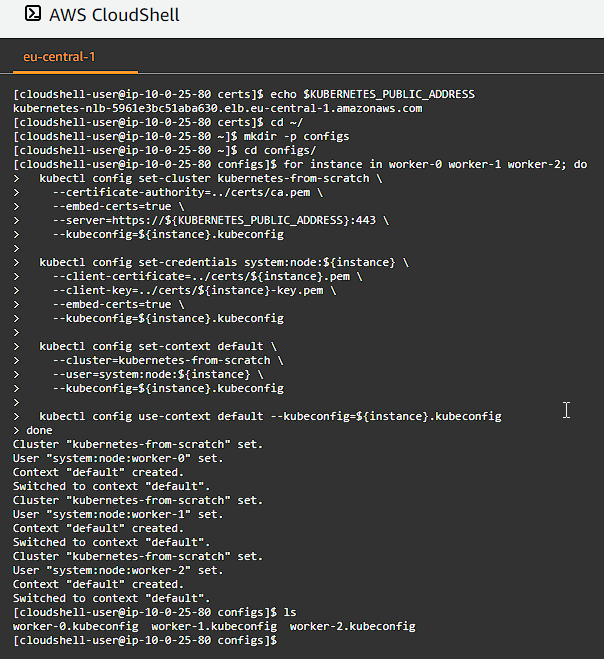The image size is (604, 659).
Task: Click the kubernetes-nlb amazonaws.com address output
Action: pyautogui.click(x=218, y=108)
